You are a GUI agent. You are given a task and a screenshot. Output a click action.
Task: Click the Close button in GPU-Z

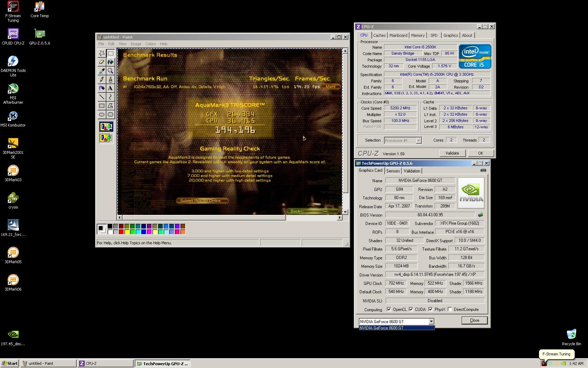[474, 320]
